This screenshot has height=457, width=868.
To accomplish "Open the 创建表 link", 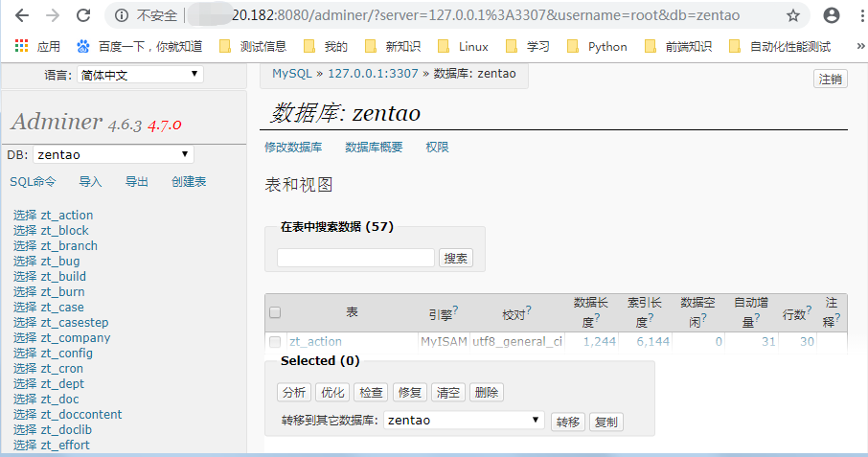I will [189, 181].
